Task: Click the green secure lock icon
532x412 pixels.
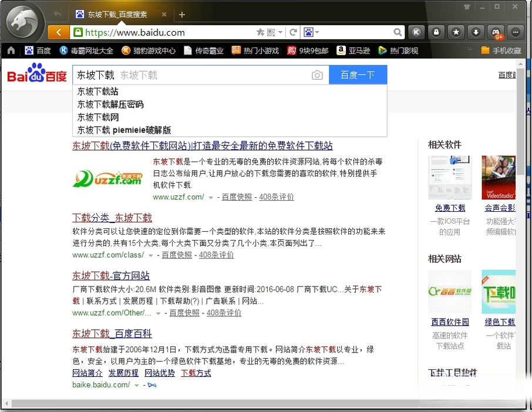Action: [78, 32]
